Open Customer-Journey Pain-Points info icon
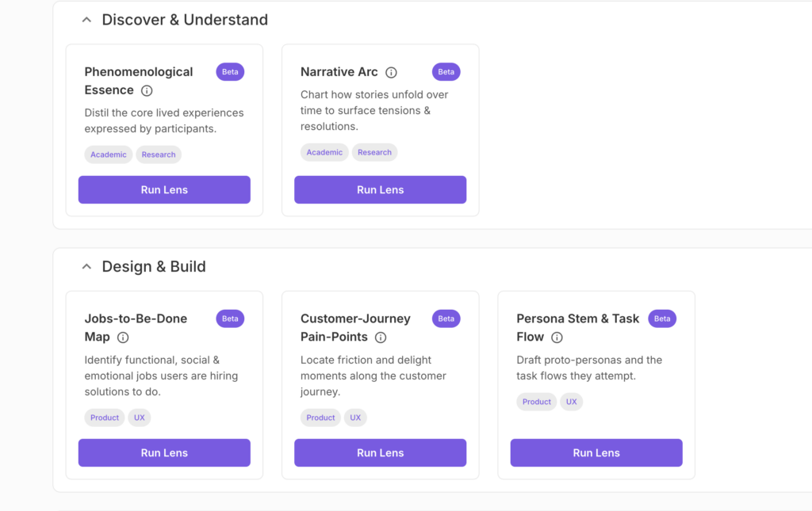 [x=381, y=338]
